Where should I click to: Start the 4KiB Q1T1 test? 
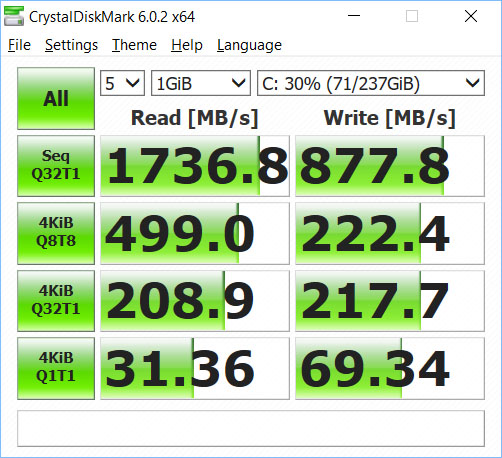pos(56,368)
